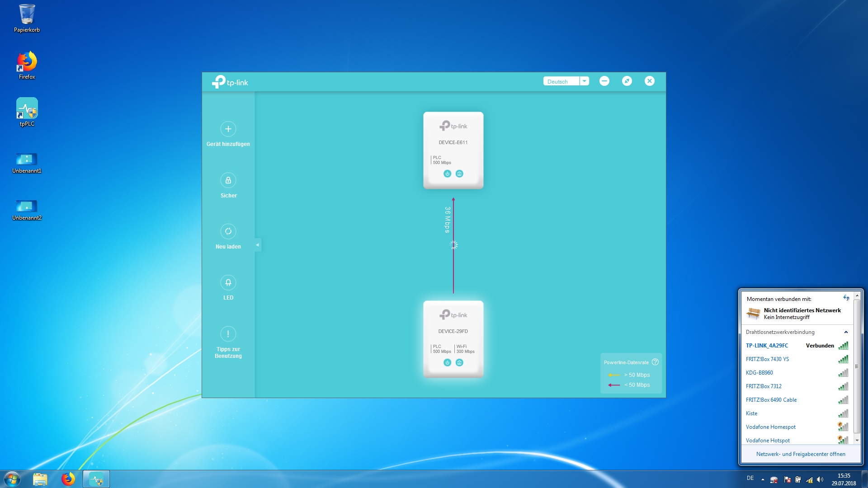This screenshot has width=868, height=488.
Task: Click the Sicher lock icon
Action: pos(228,180)
